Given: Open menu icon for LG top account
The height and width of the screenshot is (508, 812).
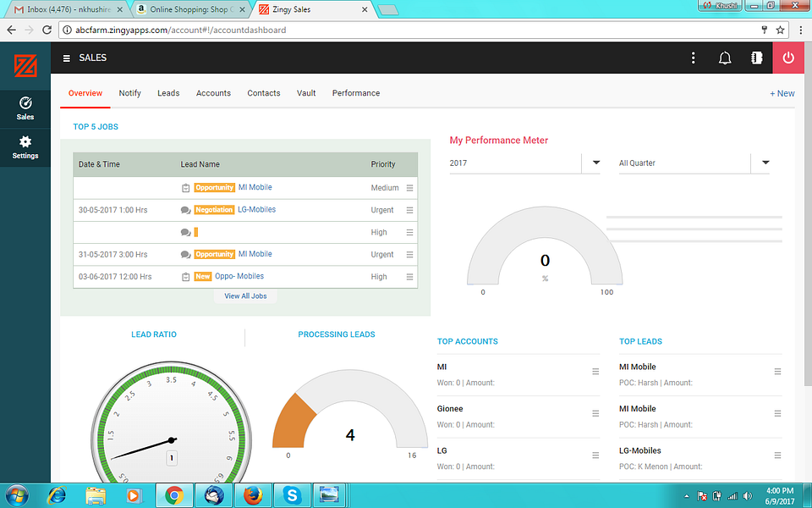Looking at the screenshot, I should [x=595, y=456].
